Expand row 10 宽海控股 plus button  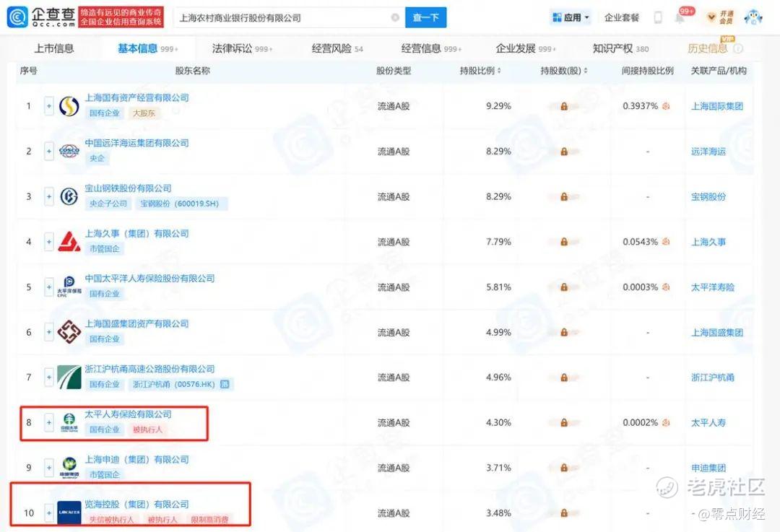pos(49,513)
